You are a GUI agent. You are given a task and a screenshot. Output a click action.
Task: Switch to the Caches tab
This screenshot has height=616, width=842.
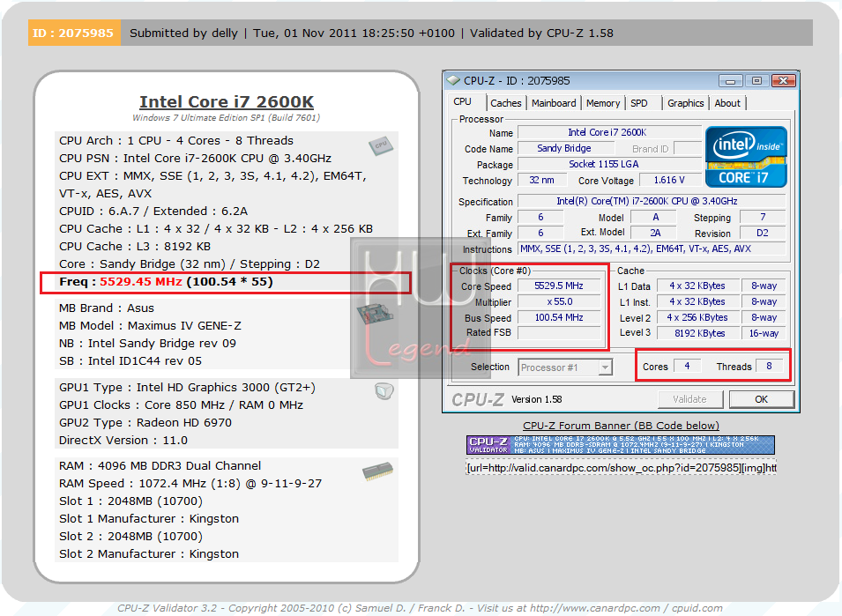(506, 103)
